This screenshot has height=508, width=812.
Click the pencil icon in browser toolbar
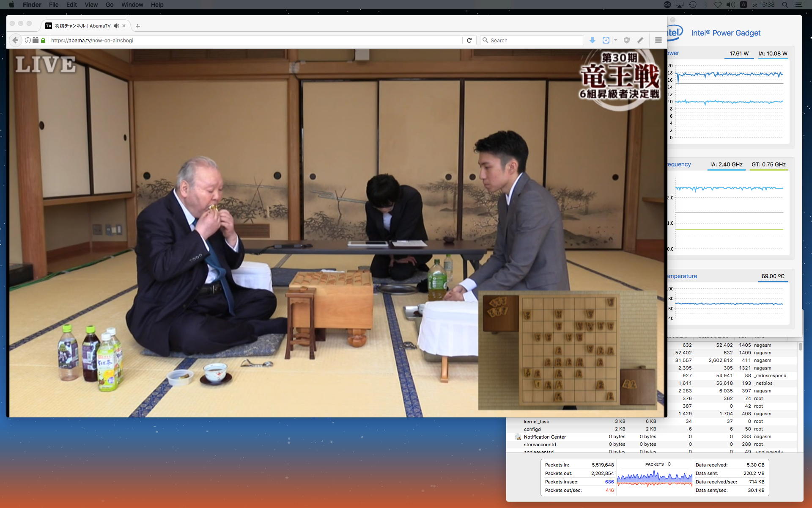[640, 40]
